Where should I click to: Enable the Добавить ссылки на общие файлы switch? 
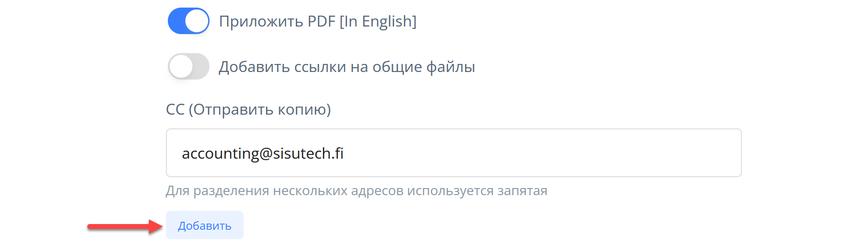188,66
